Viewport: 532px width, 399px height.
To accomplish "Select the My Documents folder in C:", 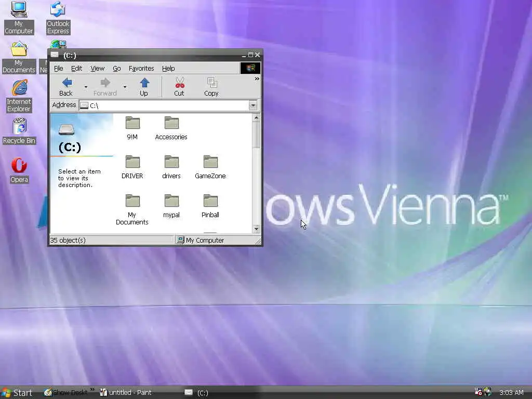I will pyautogui.click(x=132, y=210).
